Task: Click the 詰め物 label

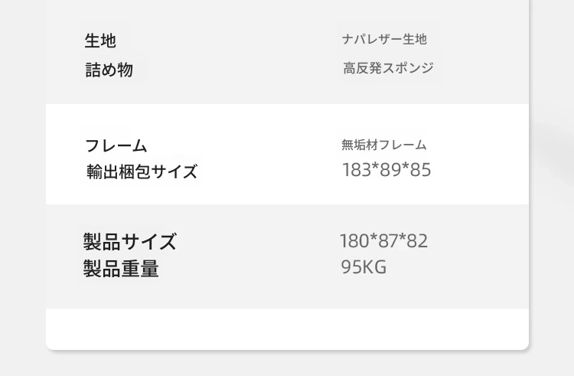Action: tap(109, 70)
